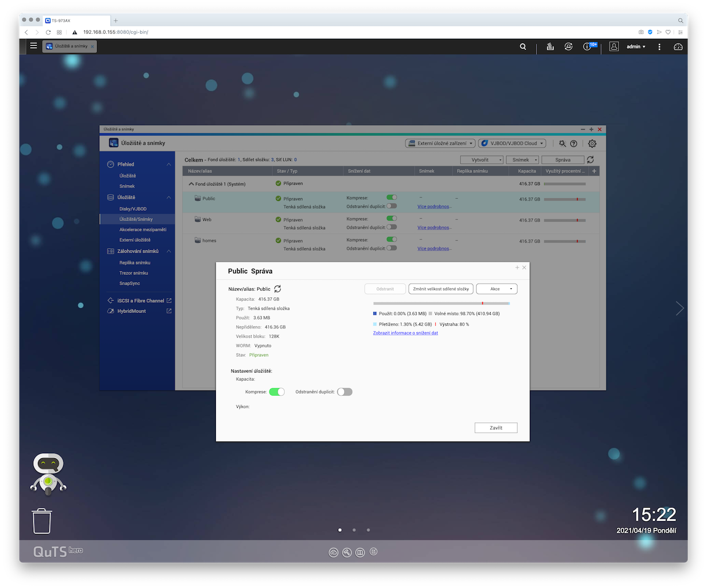
Task: Click the Qboost robot assistant icon
Action: click(48, 474)
